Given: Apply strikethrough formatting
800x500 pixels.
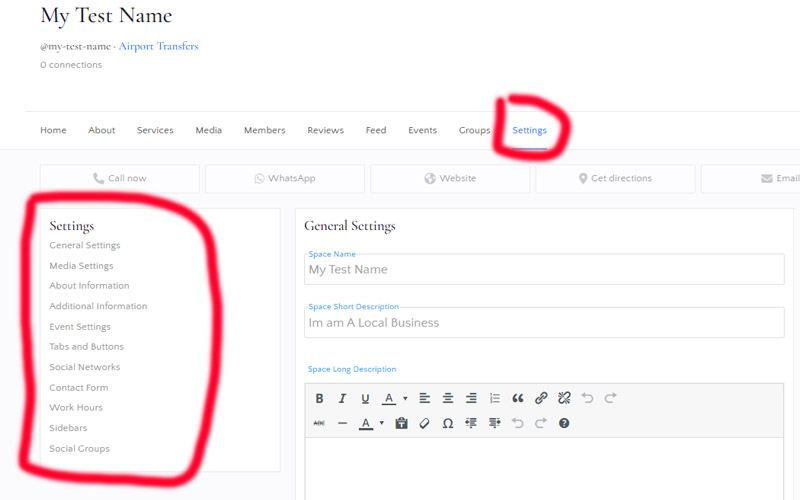Looking at the screenshot, I should 319,423.
